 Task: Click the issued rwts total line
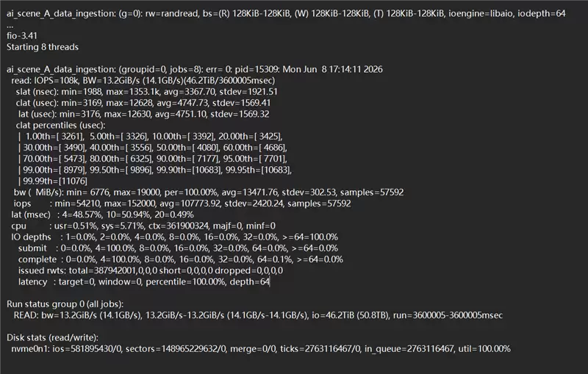(x=151, y=270)
